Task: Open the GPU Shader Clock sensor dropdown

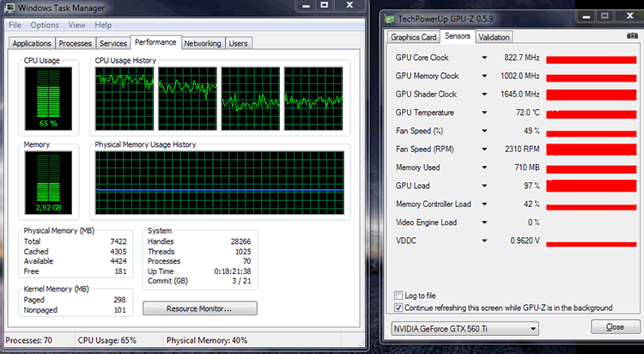Action: 484,95
